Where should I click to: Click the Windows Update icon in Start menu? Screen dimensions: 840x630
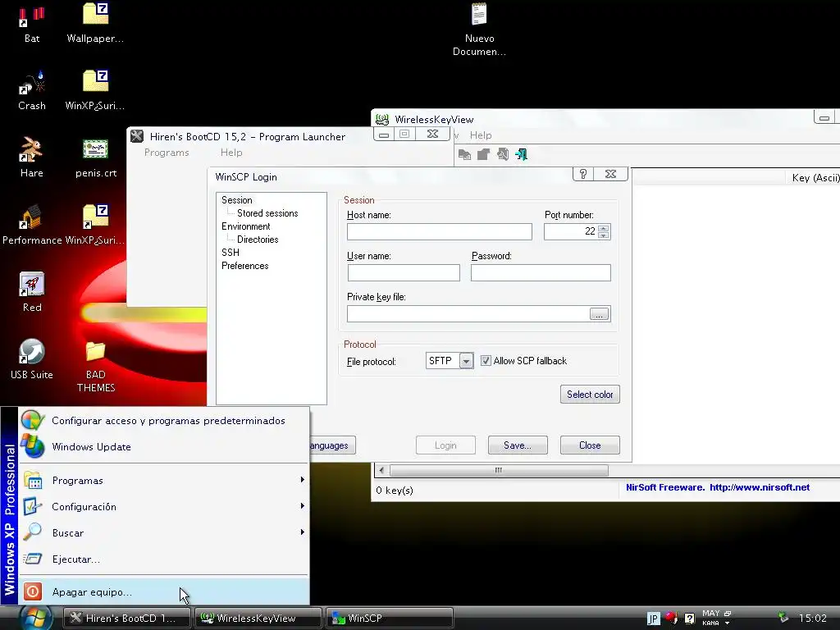[33, 446]
